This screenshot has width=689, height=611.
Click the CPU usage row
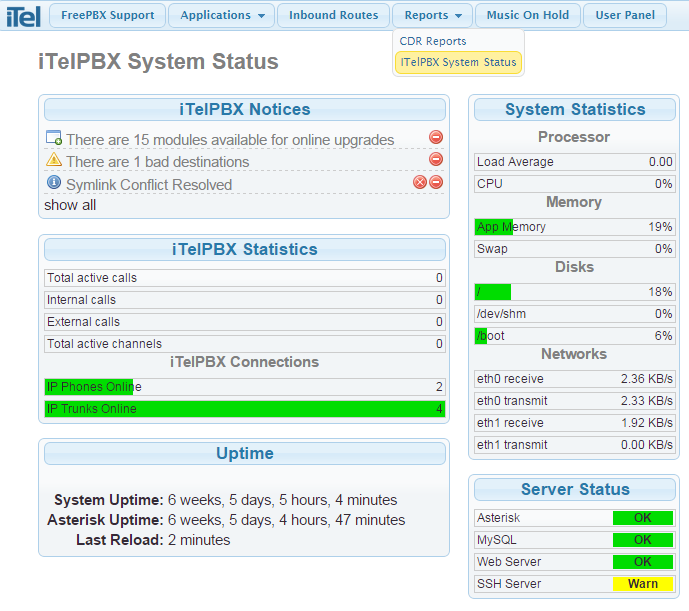[575, 184]
